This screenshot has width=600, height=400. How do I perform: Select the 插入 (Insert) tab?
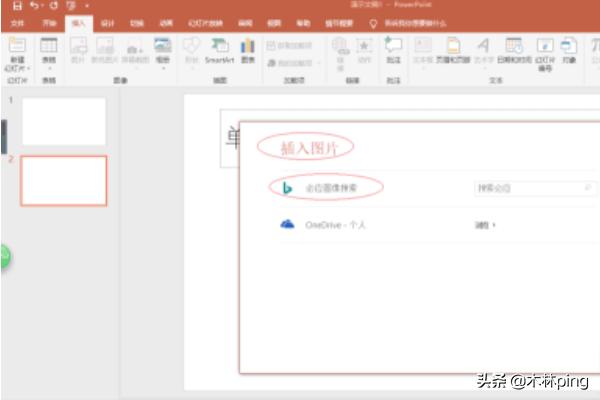pos(78,24)
